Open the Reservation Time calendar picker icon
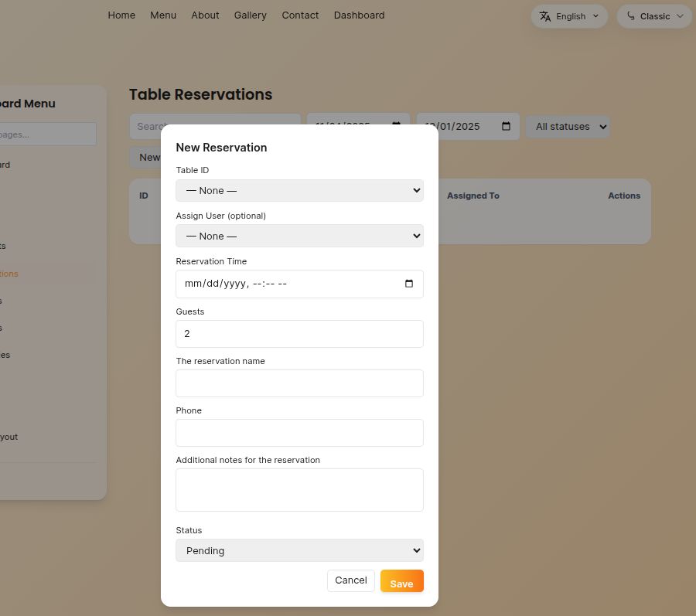This screenshot has height=616, width=696. 409,284
